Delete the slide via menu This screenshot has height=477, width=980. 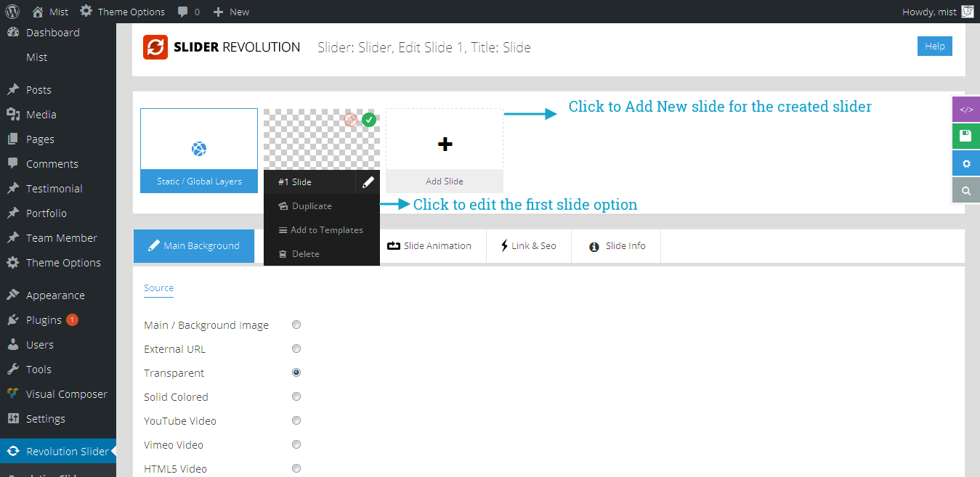(x=305, y=254)
